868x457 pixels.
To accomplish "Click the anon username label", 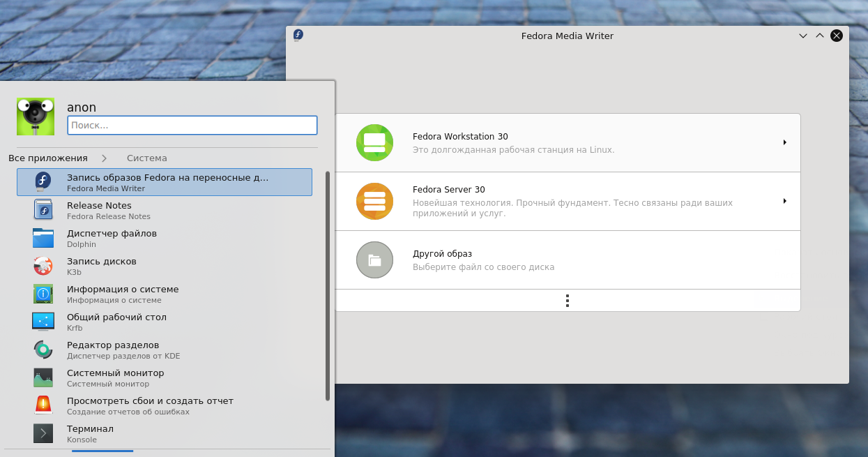I will pos(82,107).
